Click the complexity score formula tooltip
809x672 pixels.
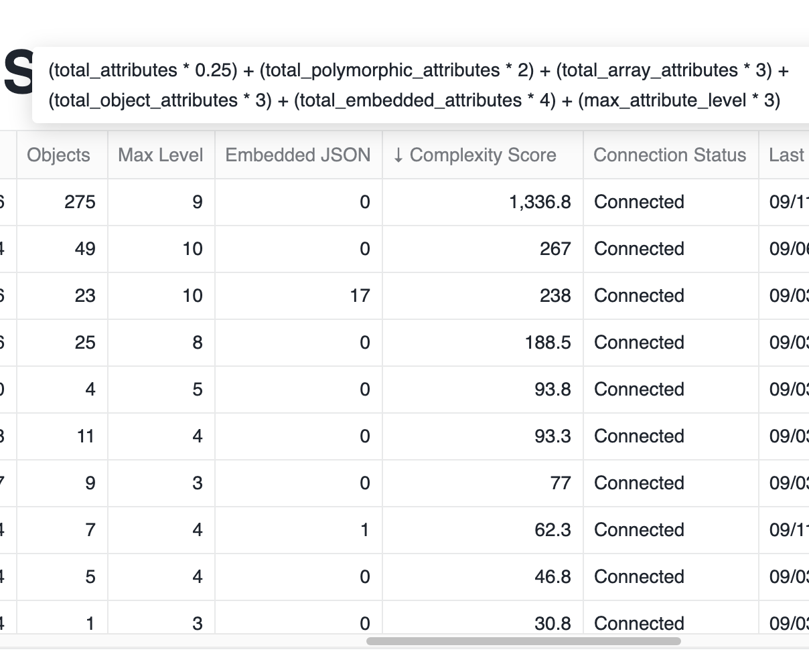[419, 85]
